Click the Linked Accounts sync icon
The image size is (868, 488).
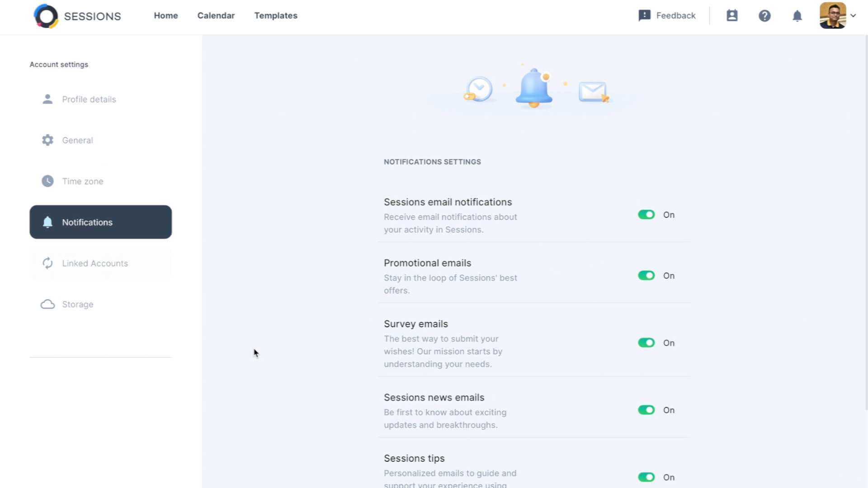point(47,263)
